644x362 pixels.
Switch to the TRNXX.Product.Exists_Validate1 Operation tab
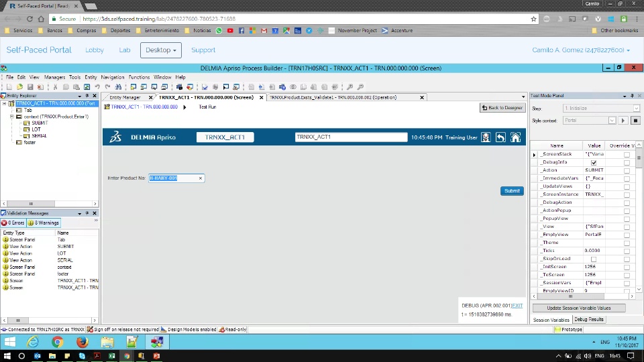tap(333, 98)
